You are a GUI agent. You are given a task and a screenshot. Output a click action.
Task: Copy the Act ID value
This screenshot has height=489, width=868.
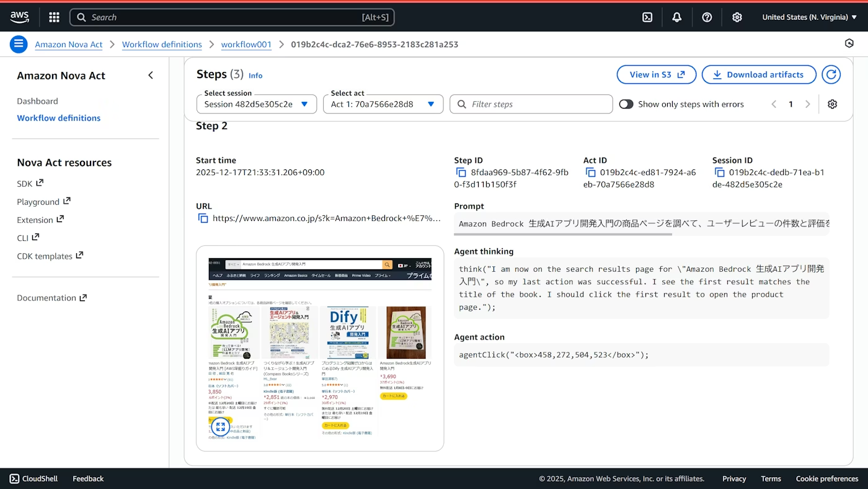(590, 173)
